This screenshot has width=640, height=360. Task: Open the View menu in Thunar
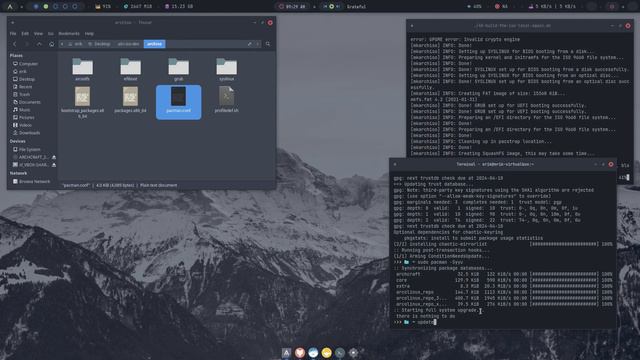[38, 33]
